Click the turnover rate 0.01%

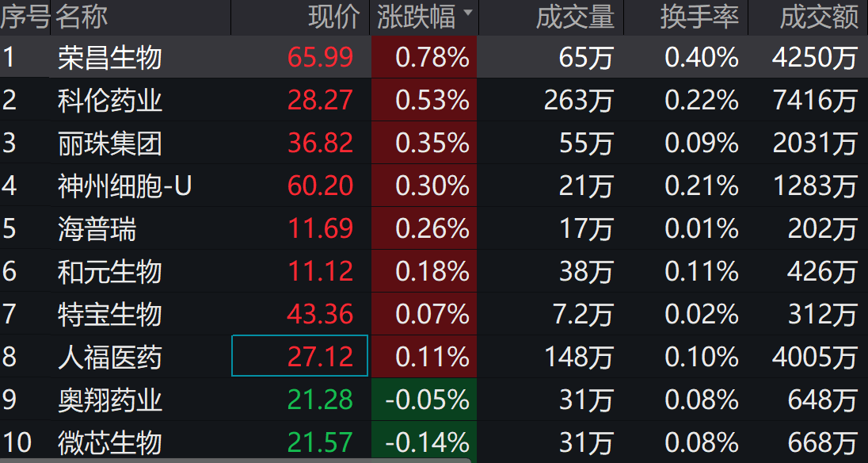tap(702, 228)
